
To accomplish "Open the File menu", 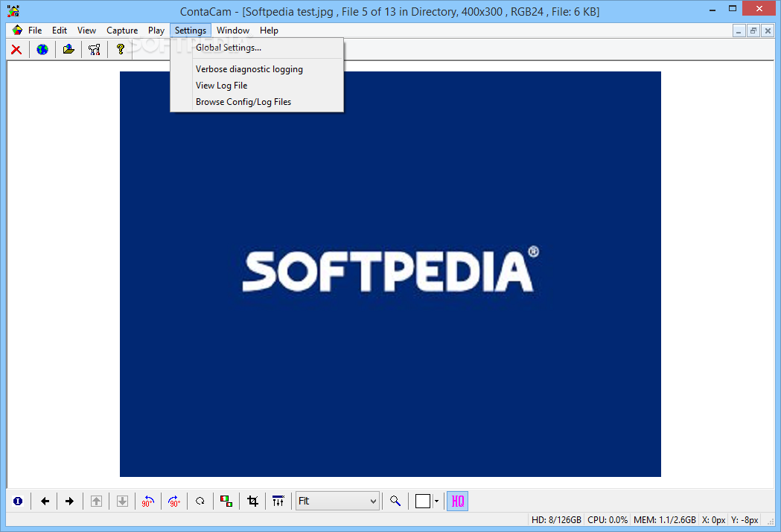I will 35,31.
